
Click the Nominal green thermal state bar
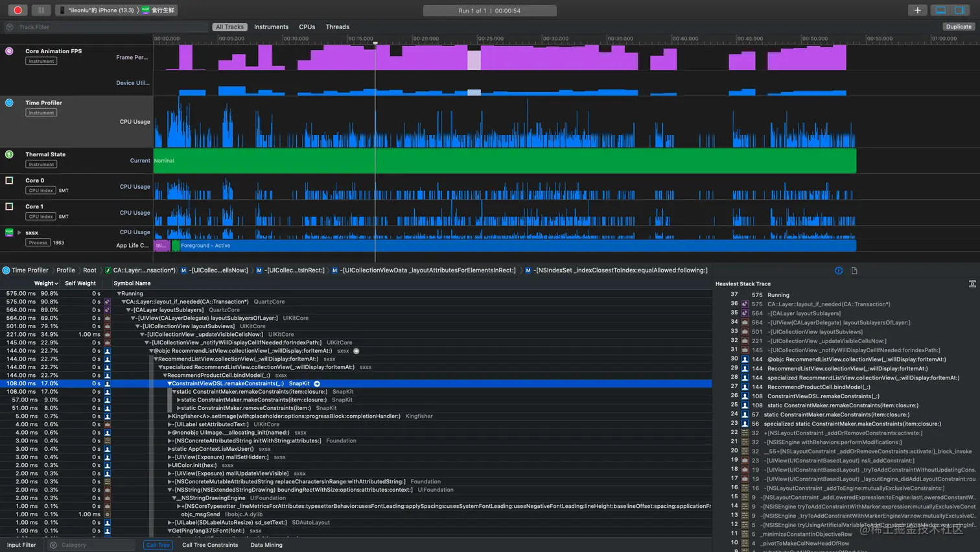504,160
